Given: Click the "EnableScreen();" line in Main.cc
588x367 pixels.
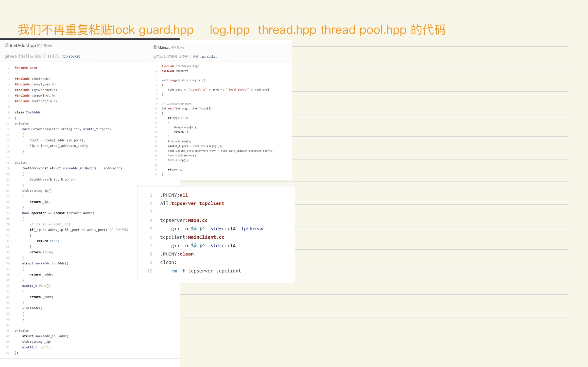Looking at the screenshot, I should (x=179, y=141).
